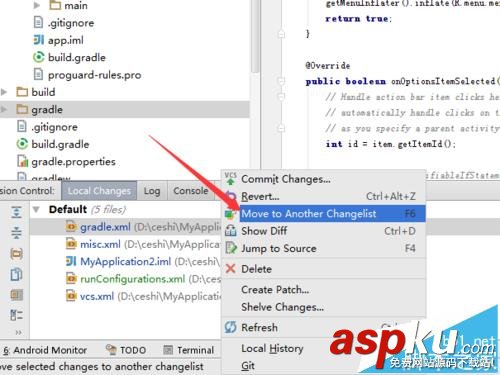Open the Log tab
Screen dimensions: 500x375
click(152, 191)
